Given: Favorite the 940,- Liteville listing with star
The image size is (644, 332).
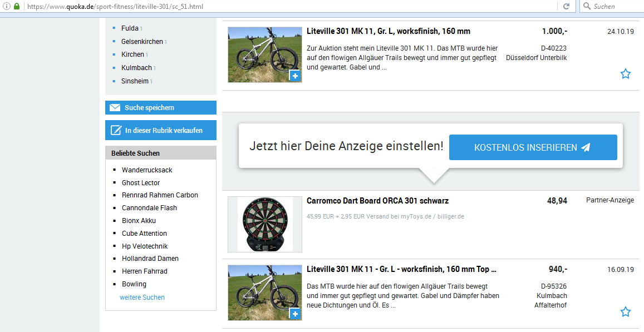Looking at the screenshot, I should pyautogui.click(x=625, y=312).
